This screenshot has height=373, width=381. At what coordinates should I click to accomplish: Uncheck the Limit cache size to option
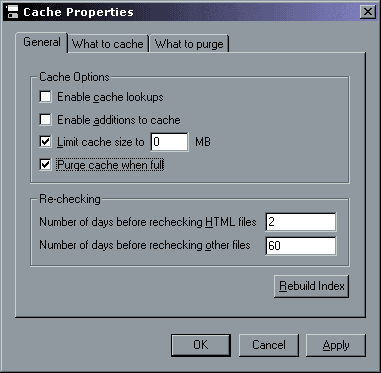tap(45, 142)
